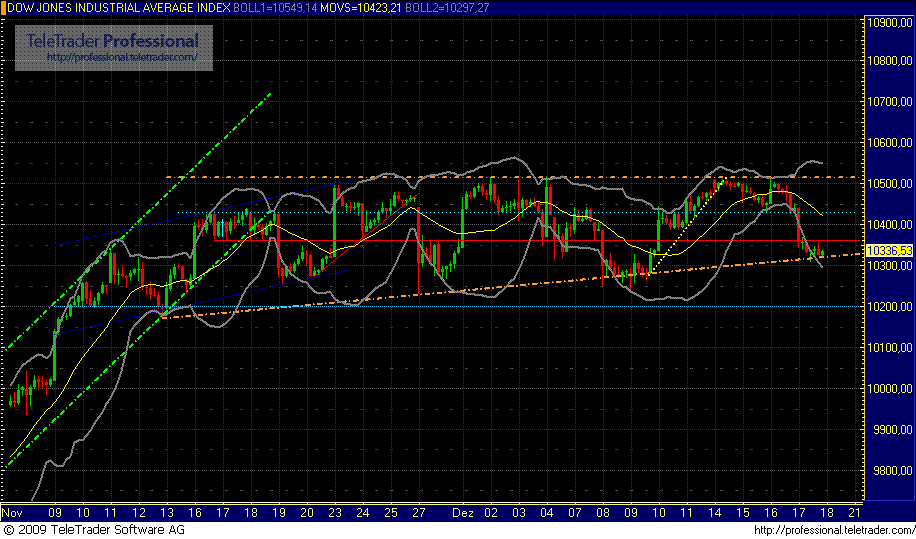Pick date 03 on the time axis

pyautogui.click(x=519, y=513)
